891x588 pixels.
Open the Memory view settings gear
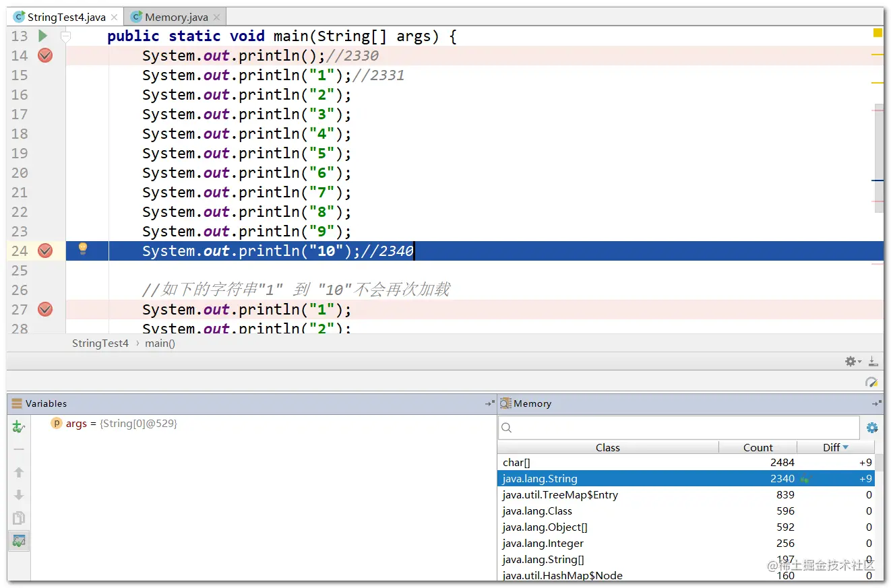coord(872,428)
